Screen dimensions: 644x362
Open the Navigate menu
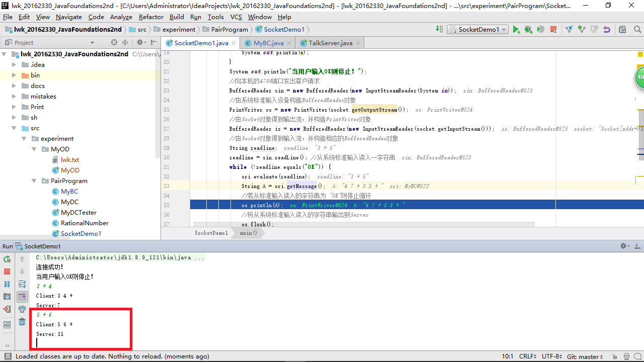pyautogui.click(x=69, y=17)
